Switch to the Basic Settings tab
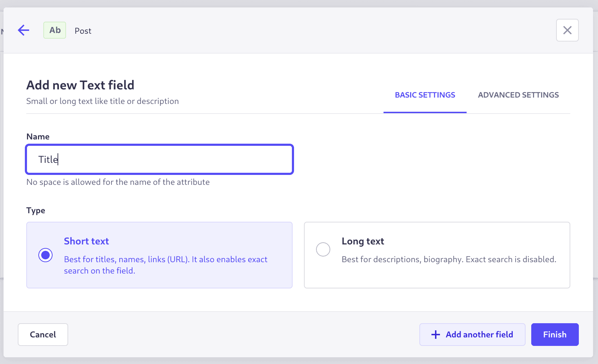The width and height of the screenshot is (598, 364). (425, 95)
